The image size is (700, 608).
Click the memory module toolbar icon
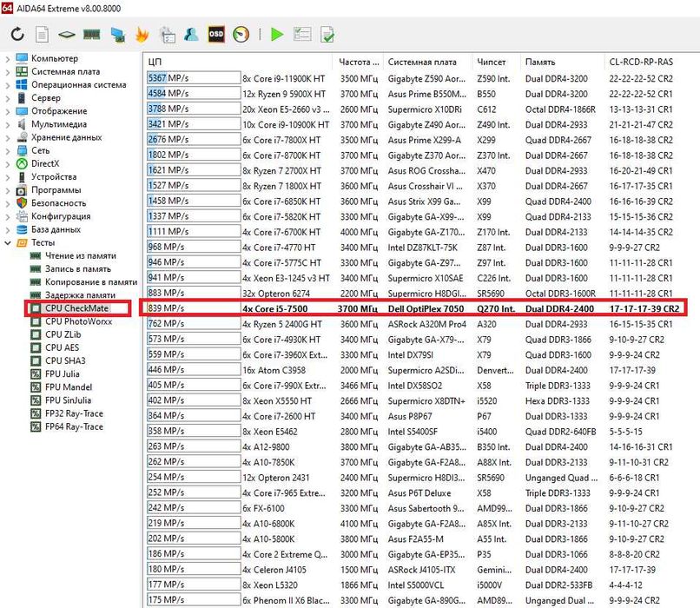coord(91,35)
